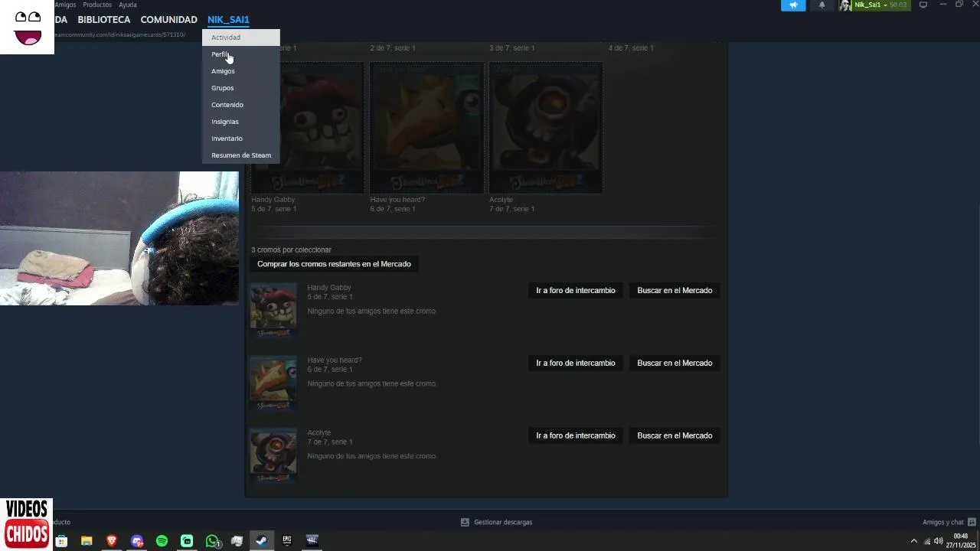Image resolution: width=980 pixels, height=551 pixels.
Task: Select Grupos in the profile dropdown menu
Action: (x=241, y=88)
